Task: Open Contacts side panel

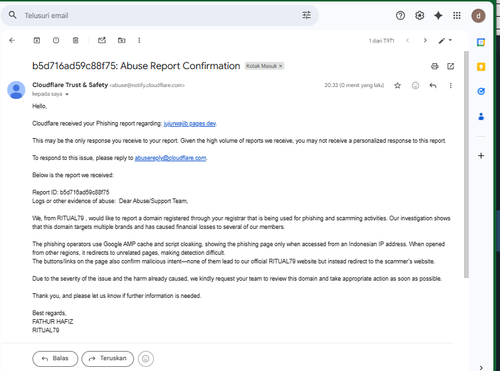Action: (x=481, y=116)
